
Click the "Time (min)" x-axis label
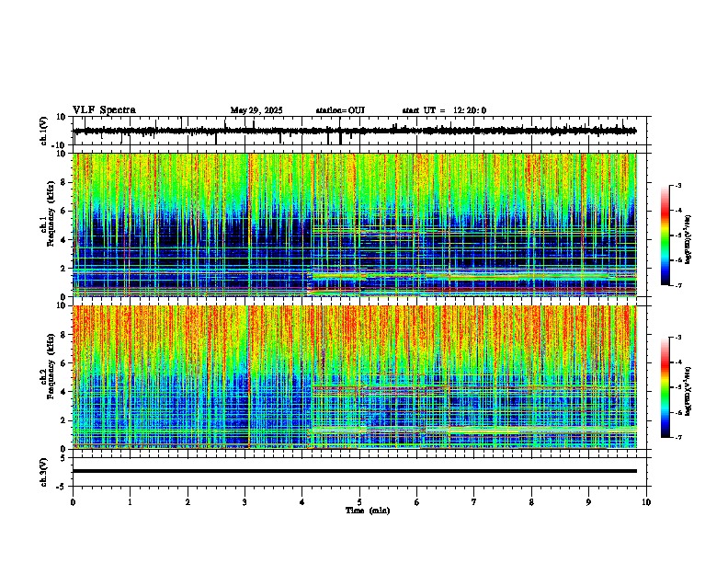point(368,511)
